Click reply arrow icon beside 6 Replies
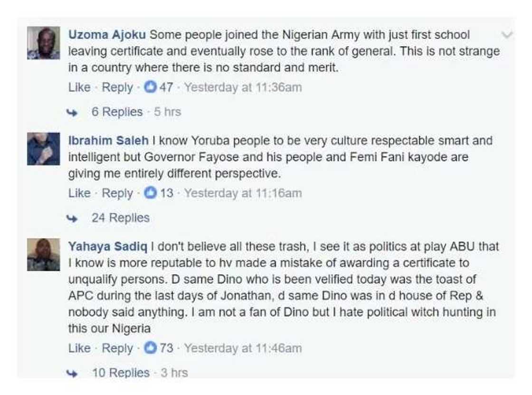 pos(72,113)
